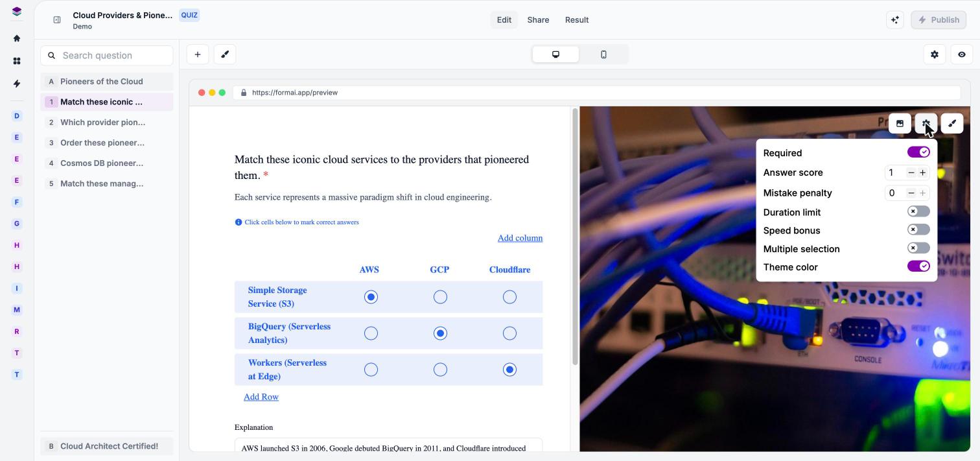Click the Answer score value field

coord(895,172)
